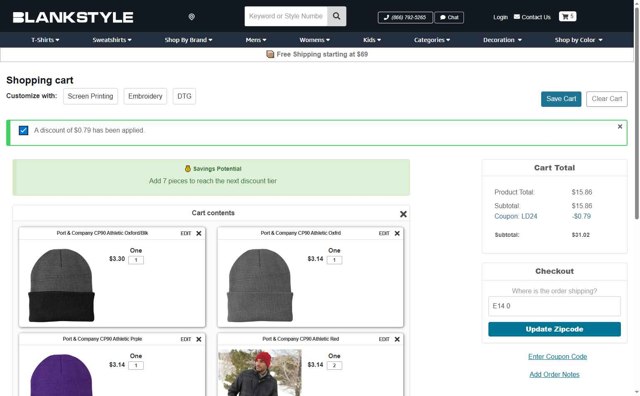Screen dimensions: 640x396
Task: Click the location pin icon
Action: pyautogui.click(x=191, y=17)
